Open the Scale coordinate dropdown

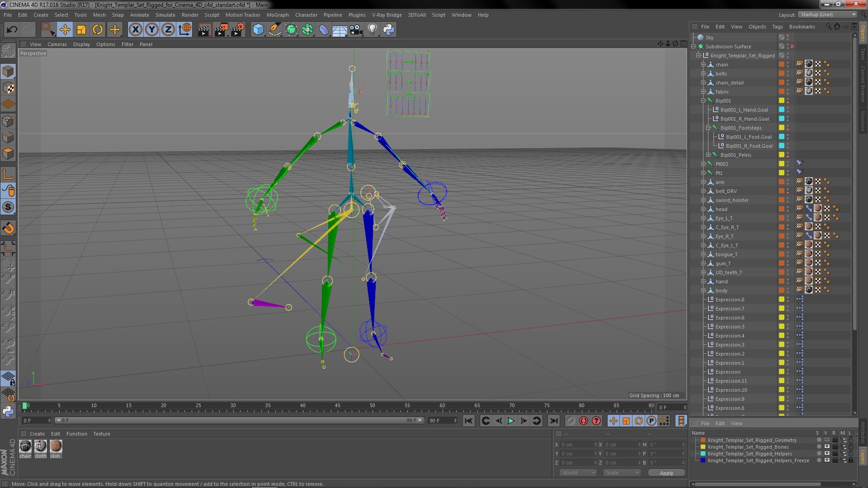pos(622,473)
